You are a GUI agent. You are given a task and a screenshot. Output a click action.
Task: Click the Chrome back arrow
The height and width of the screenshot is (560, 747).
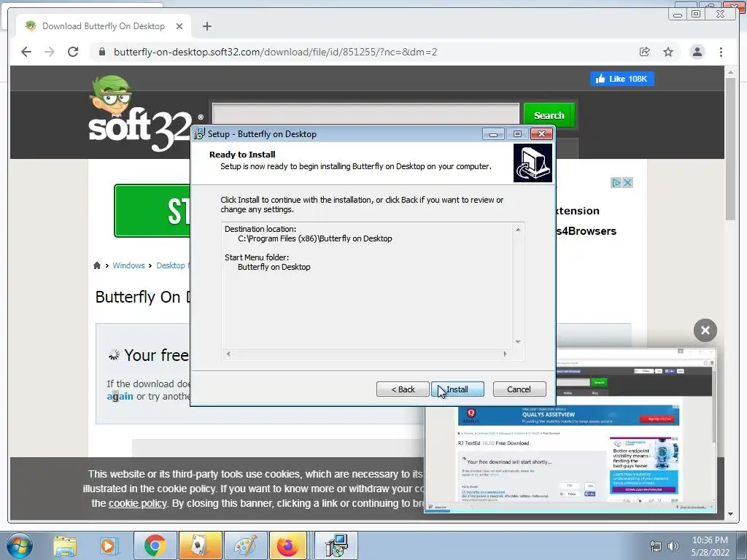[x=26, y=52]
